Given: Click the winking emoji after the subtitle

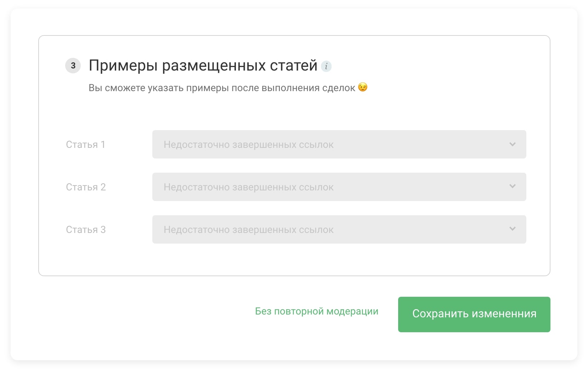Looking at the screenshot, I should pos(363,87).
